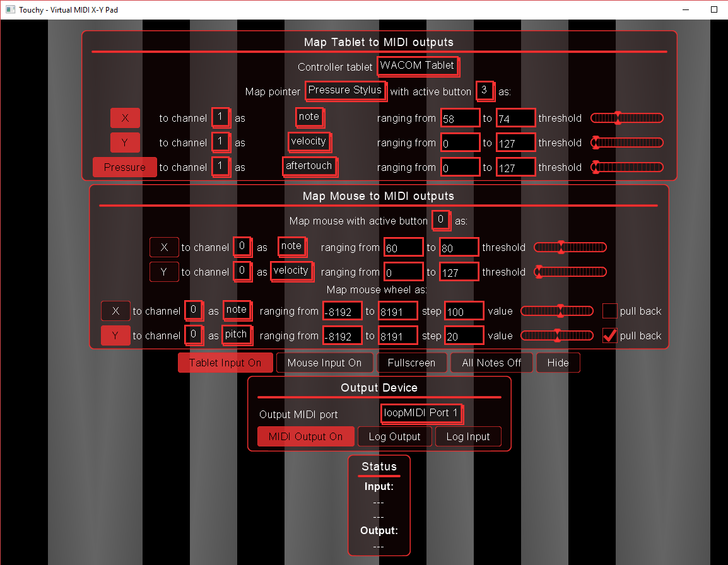Screen dimensions: 728x565
Task: Adjust mouse wheel note value slider
Action: click(557, 311)
